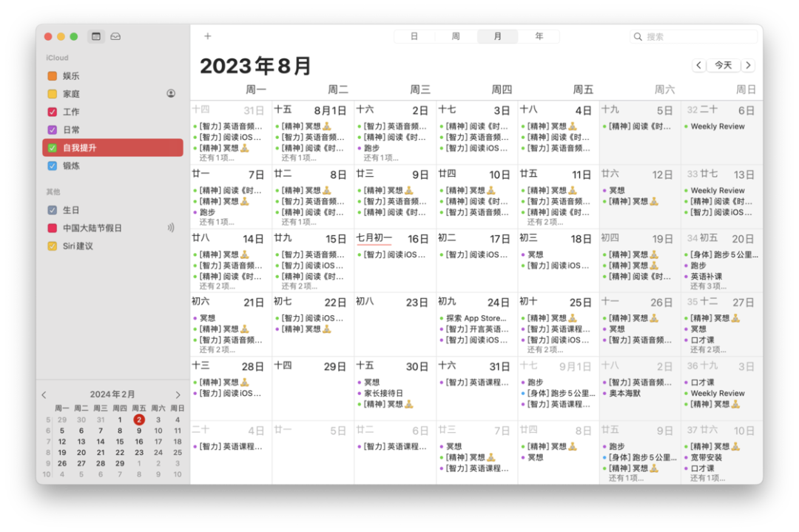The width and height of the screenshot is (799, 532).
Task: Uncheck the 锻炼 calendar checkbox
Action: click(x=52, y=166)
